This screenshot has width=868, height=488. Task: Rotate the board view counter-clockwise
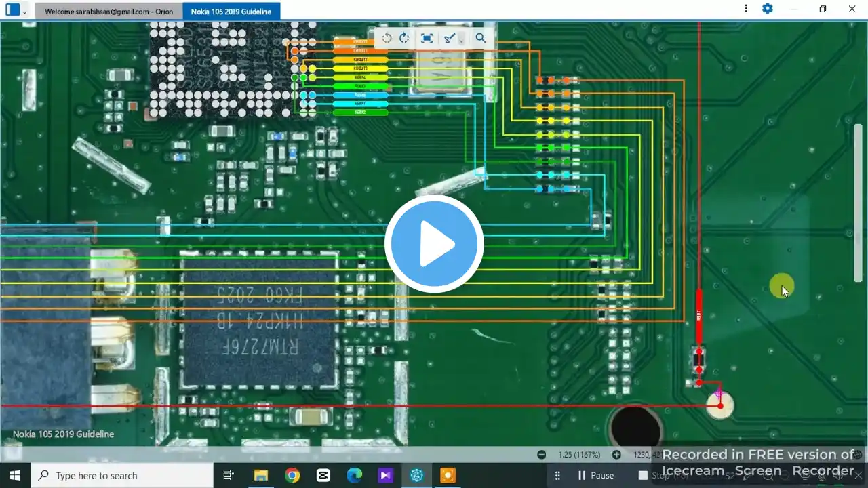point(387,38)
